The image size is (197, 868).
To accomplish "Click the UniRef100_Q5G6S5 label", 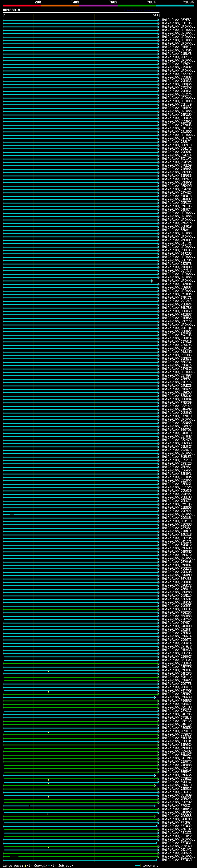I will pos(177,775).
